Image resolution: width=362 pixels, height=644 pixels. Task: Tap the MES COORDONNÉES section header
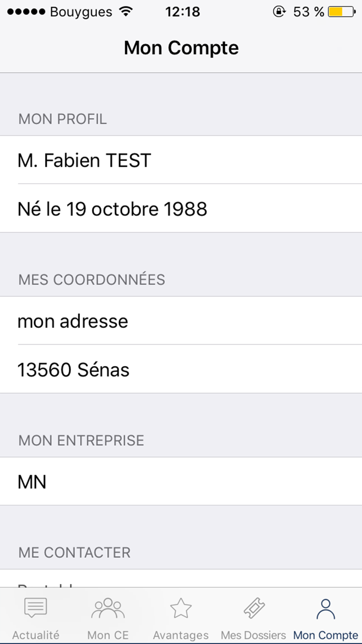click(92, 280)
